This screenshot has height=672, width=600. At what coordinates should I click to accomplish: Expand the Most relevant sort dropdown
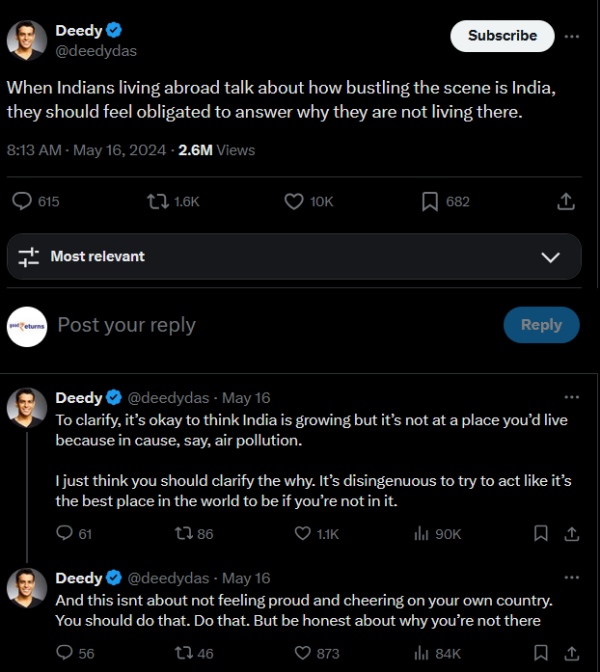[x=550, y=257]
